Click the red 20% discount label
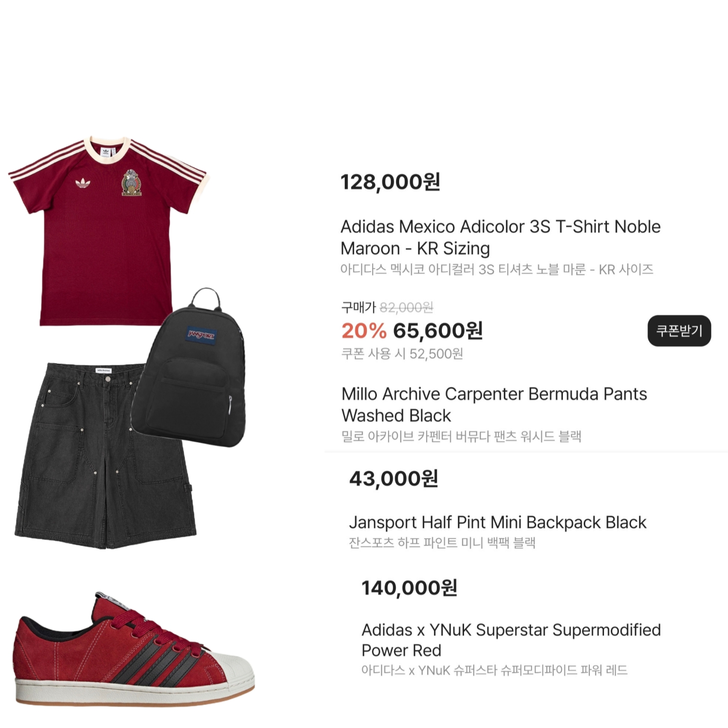This screenshot has width=728, height=728. (x=364, y=331)
